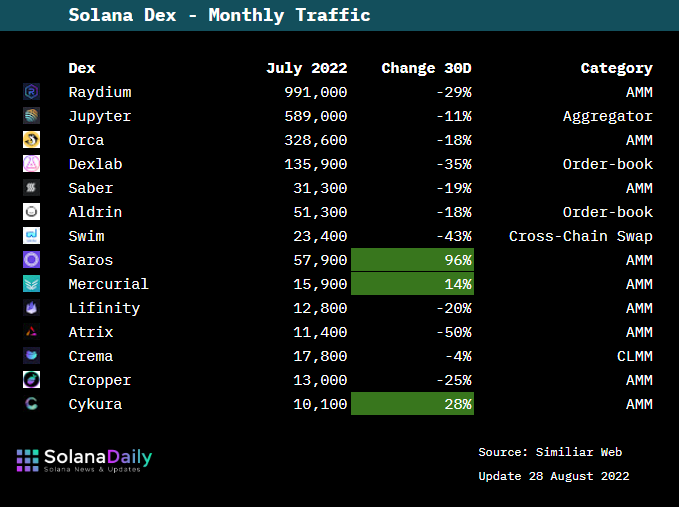Image resolution: width=679 pixels, height=507 pixels.
Task: Click the Dexlab logo icon
Action: [31, 164]
